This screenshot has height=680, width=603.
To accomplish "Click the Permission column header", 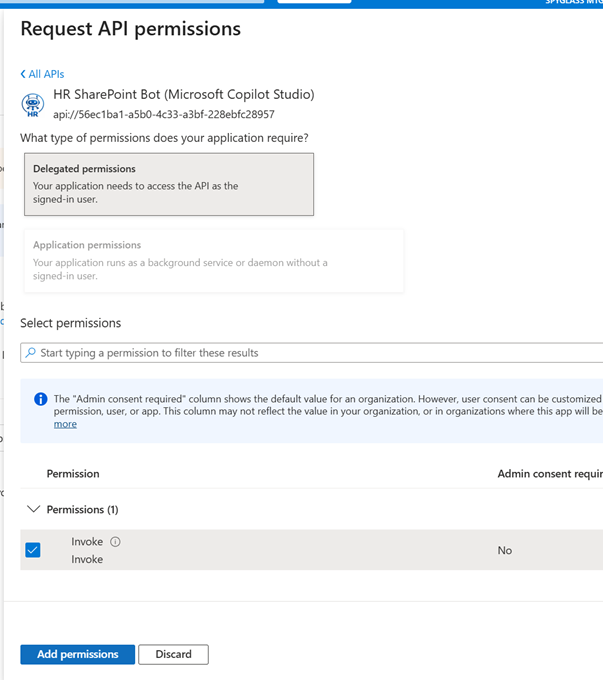I will 73,473.
